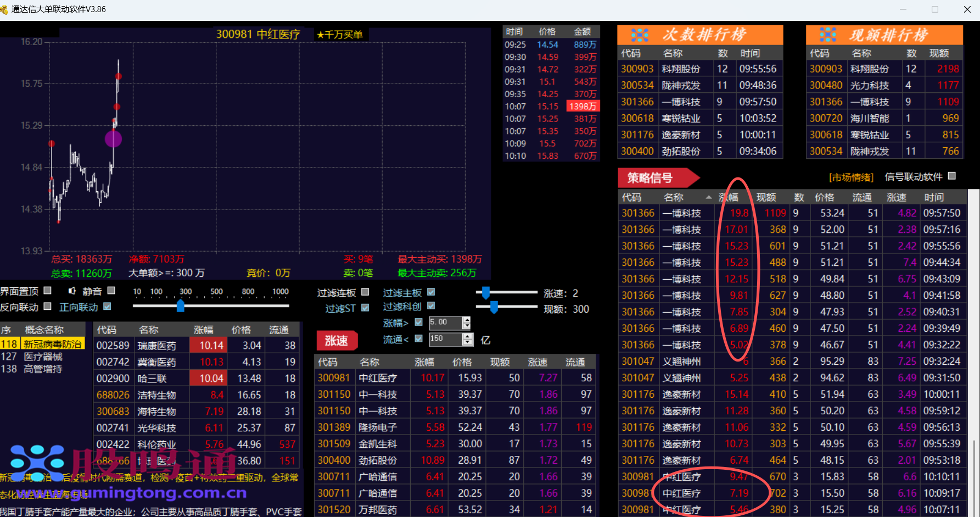Select stock 002741 光华科技
This screenshot has width=980, height=517.
197,428
